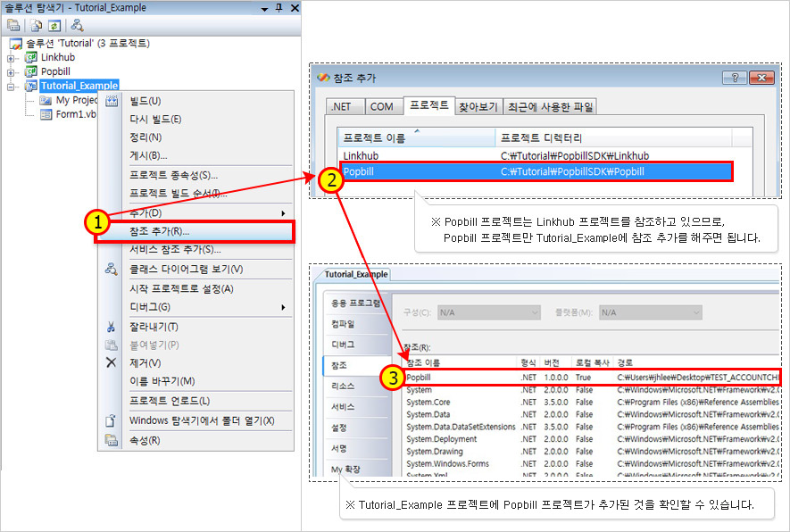Viewport: 790px width, 532px height.
Task: Click the X icon beside 제거(V)
Action: coord(112,362)
